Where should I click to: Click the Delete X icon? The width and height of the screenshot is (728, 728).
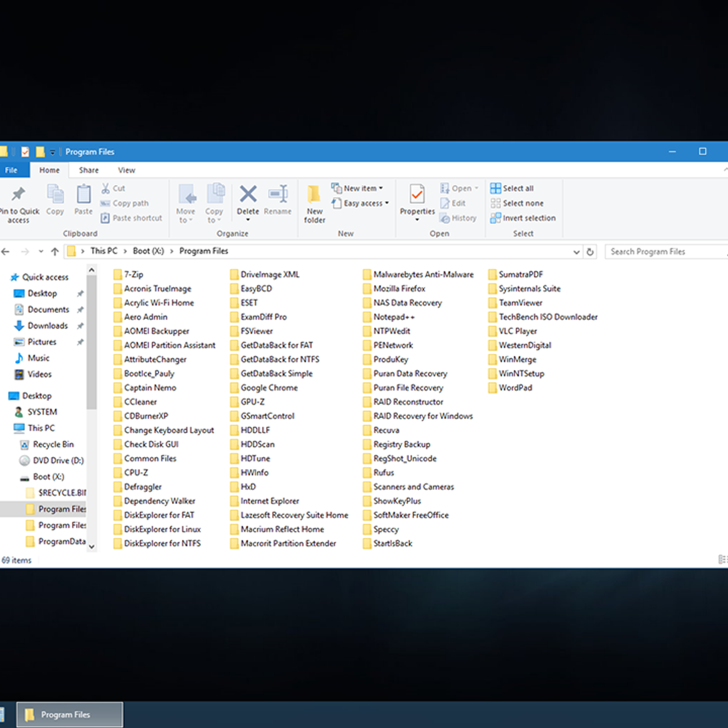coord(248,194)
